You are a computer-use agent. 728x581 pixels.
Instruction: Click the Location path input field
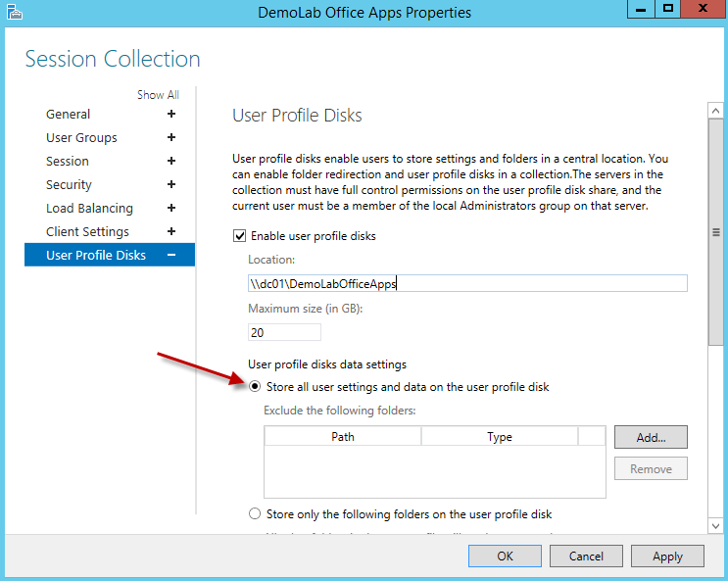(x=466, y=284)
